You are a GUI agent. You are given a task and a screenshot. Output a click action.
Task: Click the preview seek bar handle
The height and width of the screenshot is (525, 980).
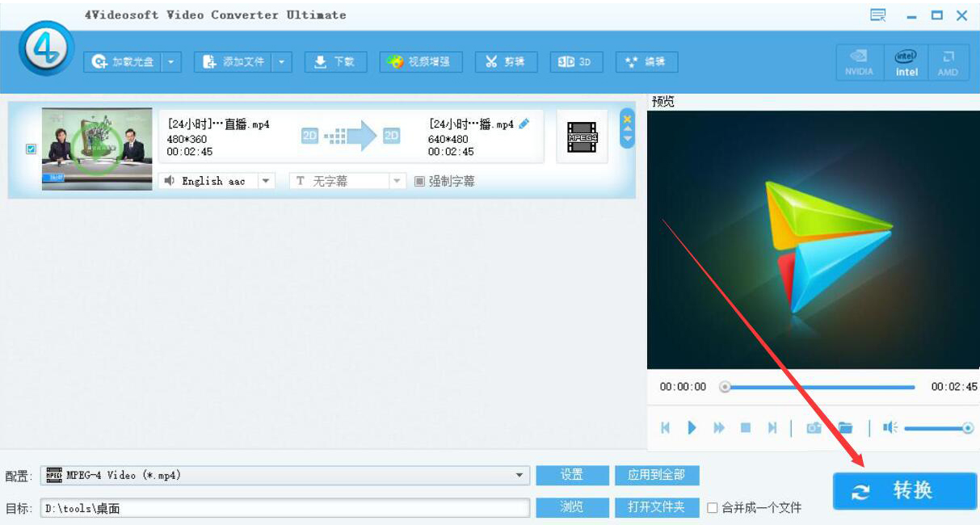click(726, 387)
